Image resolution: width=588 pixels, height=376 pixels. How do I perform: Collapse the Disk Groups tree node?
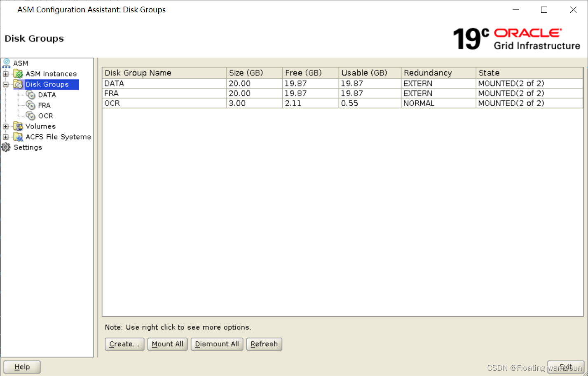[6, 84]
